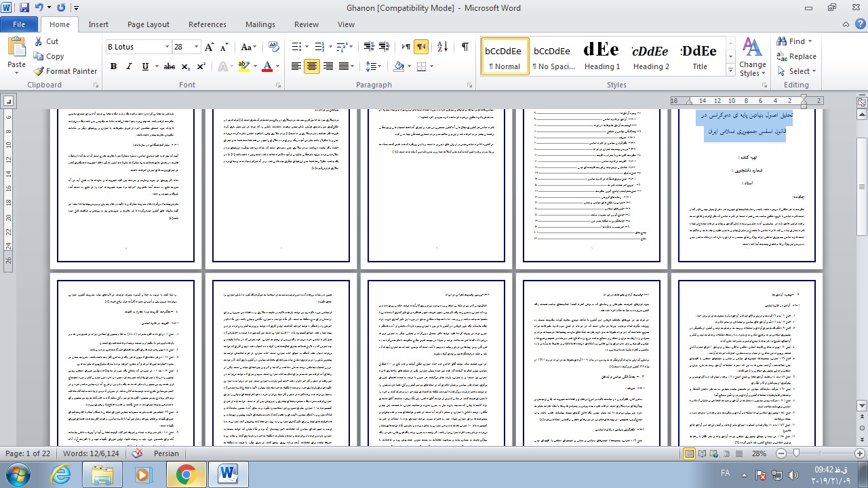This screenshot has width=868, height=488.
Task: Open the B Lotus font name dropdown
Action: [167, 47]
